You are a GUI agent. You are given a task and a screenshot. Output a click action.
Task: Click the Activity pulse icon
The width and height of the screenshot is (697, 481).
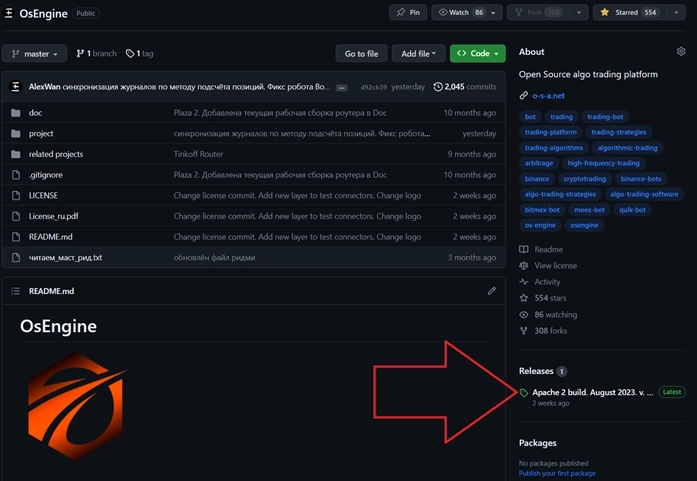524,282
